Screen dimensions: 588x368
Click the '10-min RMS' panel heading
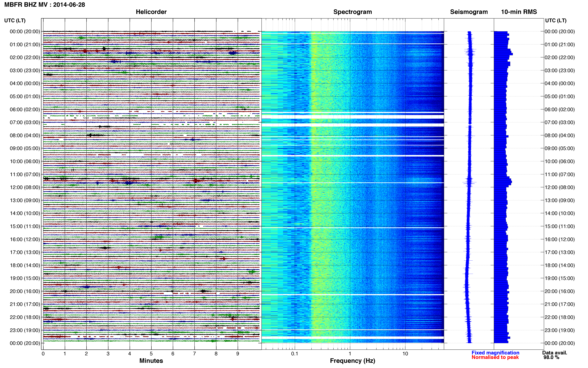pos(519,12)
